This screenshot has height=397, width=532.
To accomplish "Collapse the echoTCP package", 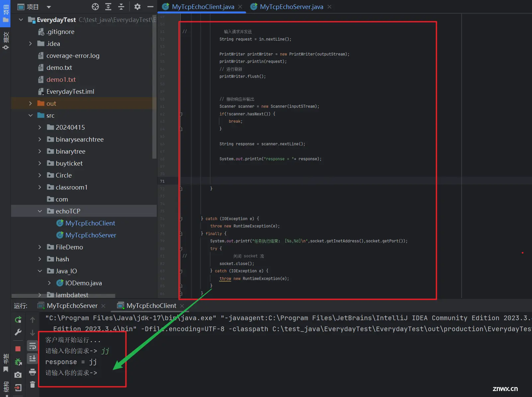I will pyautogui.click(x=40, y=211).
